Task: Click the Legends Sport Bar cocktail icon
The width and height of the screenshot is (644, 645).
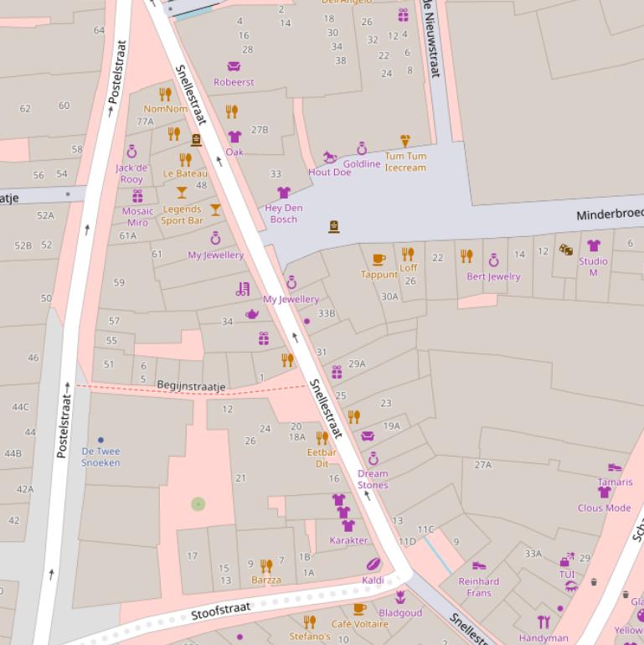Action: [182, 193]
